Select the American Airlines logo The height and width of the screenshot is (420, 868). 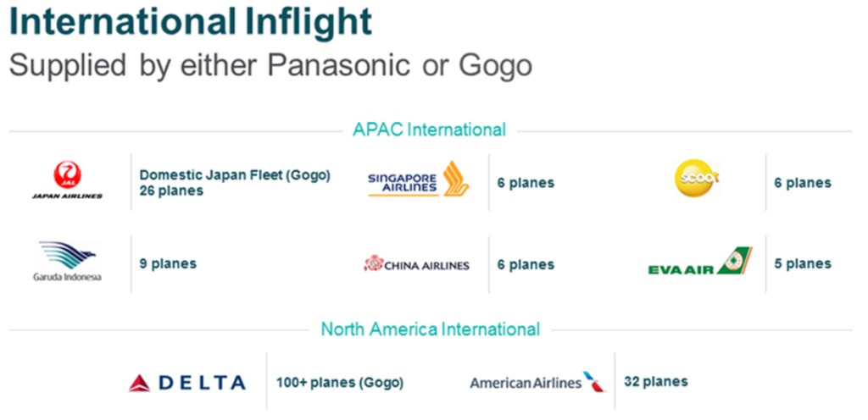click(538, 382)
